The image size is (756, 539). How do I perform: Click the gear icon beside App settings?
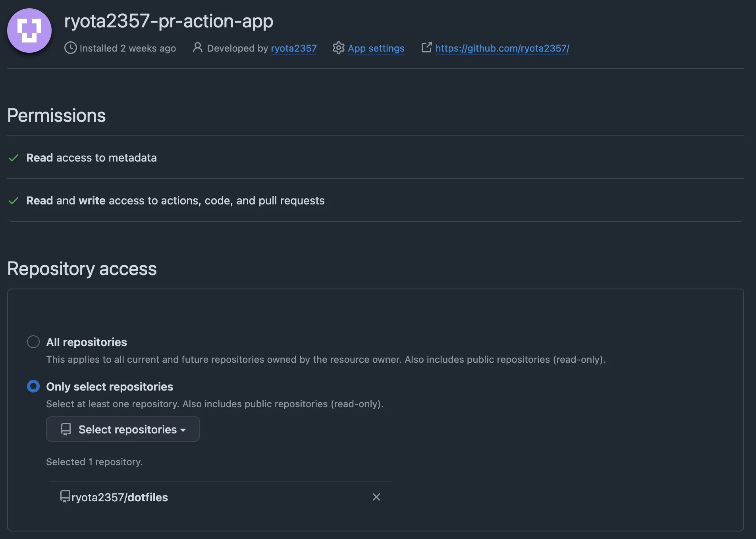[338, 48]
